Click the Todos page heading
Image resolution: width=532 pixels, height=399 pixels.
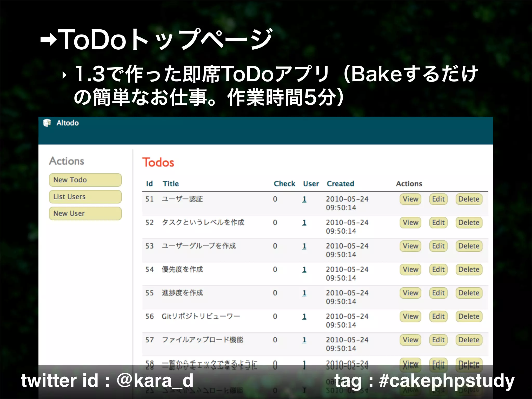pyautogui.click(x=158, y=162)
